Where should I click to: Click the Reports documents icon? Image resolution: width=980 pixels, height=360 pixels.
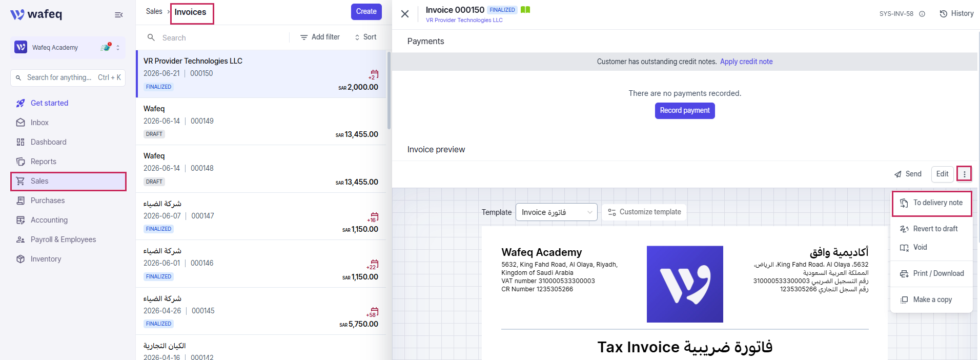pos(21,162)
